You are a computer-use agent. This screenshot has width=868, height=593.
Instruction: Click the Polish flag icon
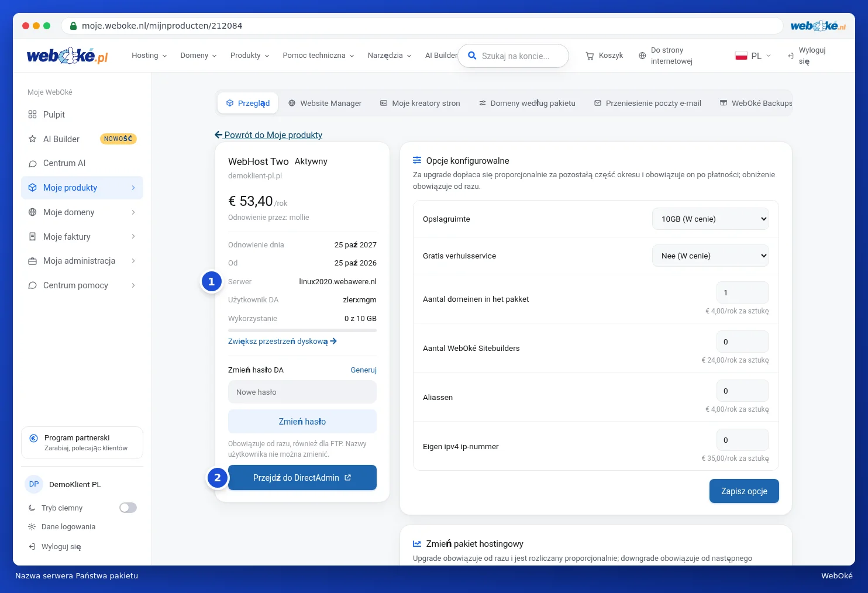[741, 56]
